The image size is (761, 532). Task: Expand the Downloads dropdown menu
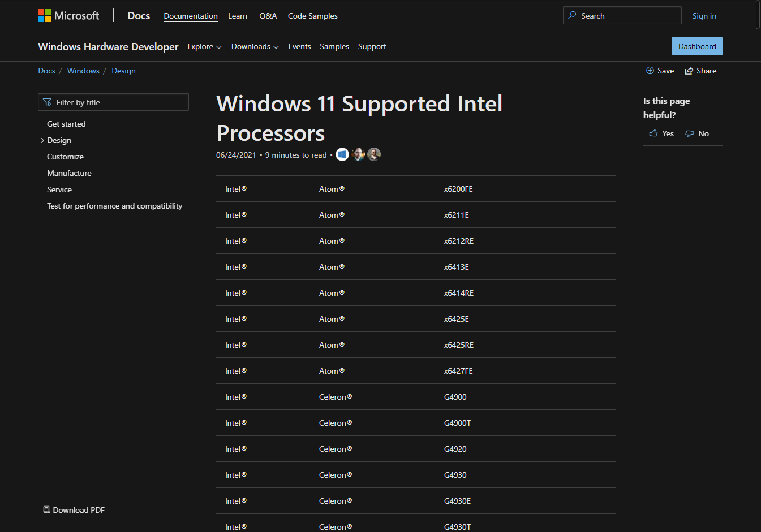click(x=255, y=46)
